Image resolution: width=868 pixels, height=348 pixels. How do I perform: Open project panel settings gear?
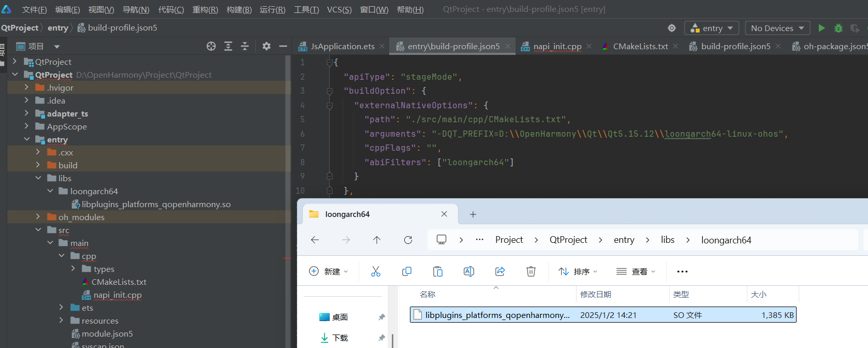pos(267,46)
